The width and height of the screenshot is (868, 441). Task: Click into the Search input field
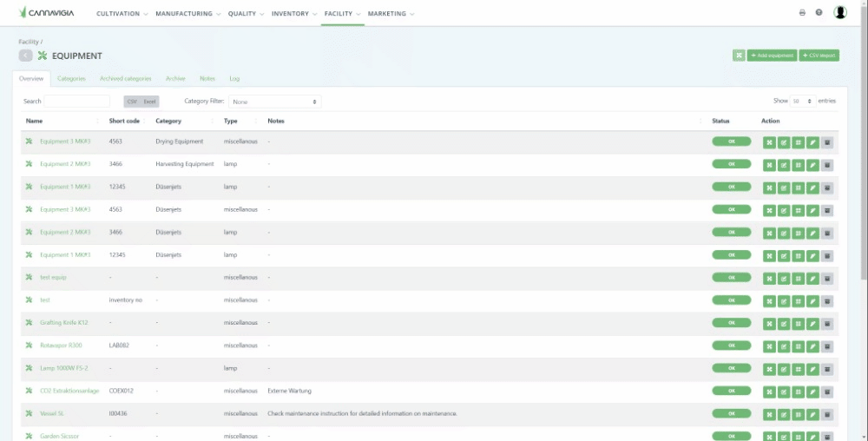(x=77, y=102)
